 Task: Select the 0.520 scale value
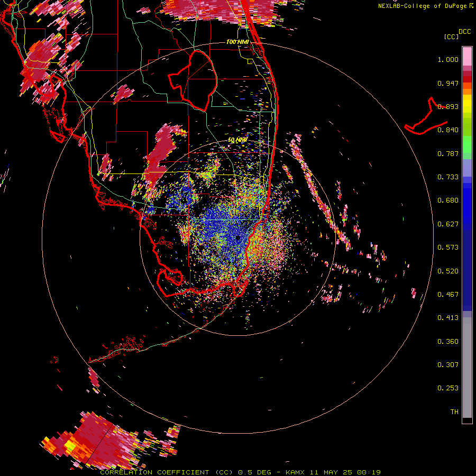448,271
